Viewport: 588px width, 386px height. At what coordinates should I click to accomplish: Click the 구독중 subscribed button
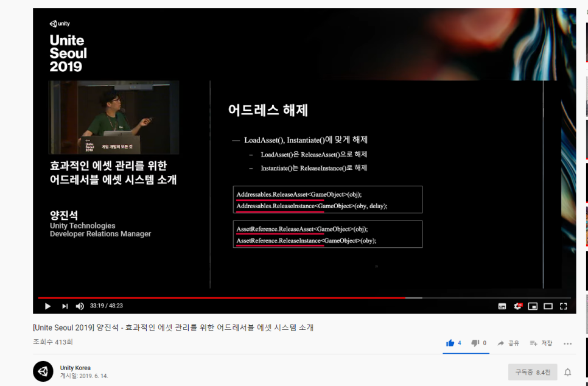532,372
